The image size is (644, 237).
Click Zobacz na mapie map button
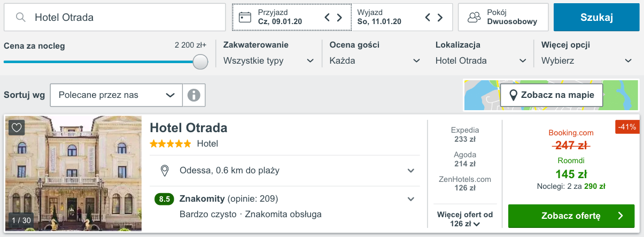[552, 95]
